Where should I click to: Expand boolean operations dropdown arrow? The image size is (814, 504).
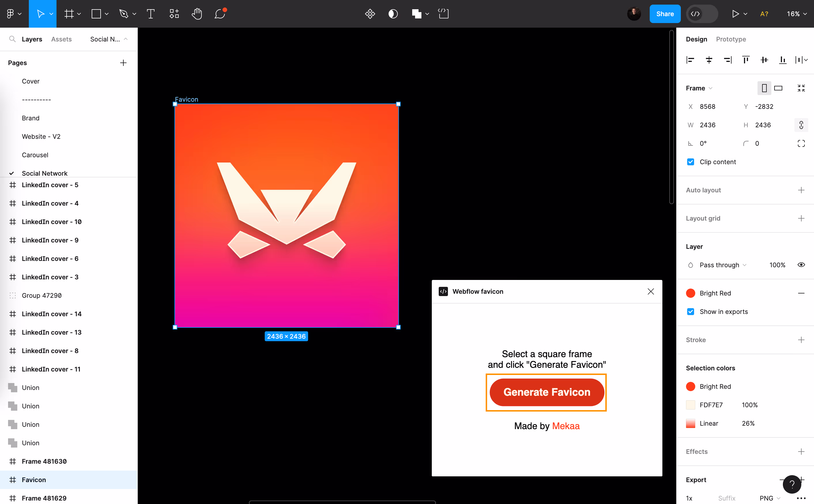click(x=427, y=14)
